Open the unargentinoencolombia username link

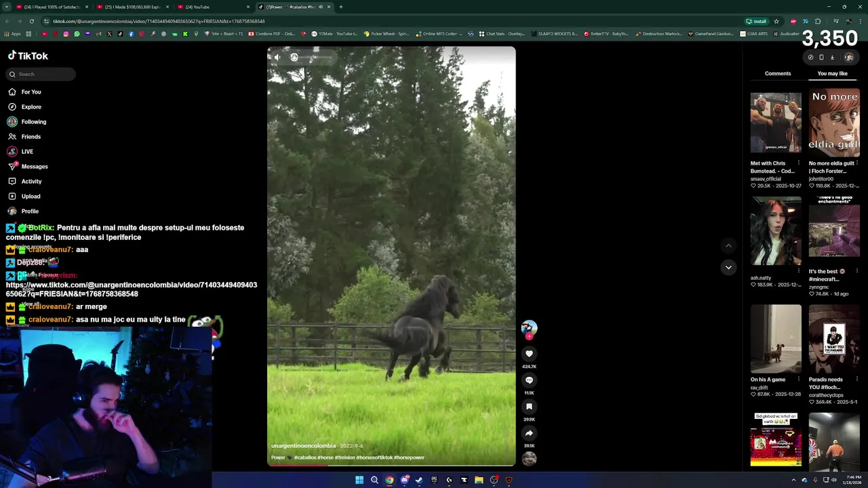click(303, 446)
